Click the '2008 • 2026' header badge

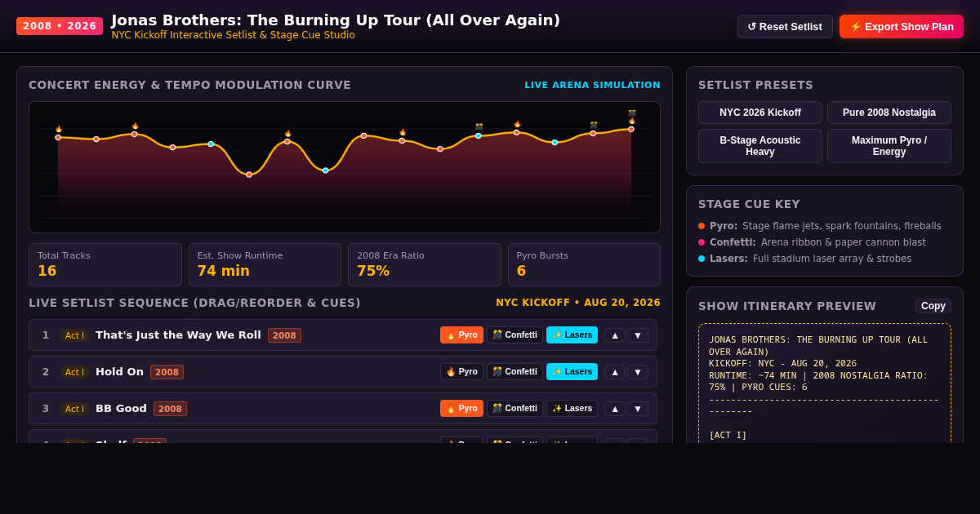tap(60, 26)
